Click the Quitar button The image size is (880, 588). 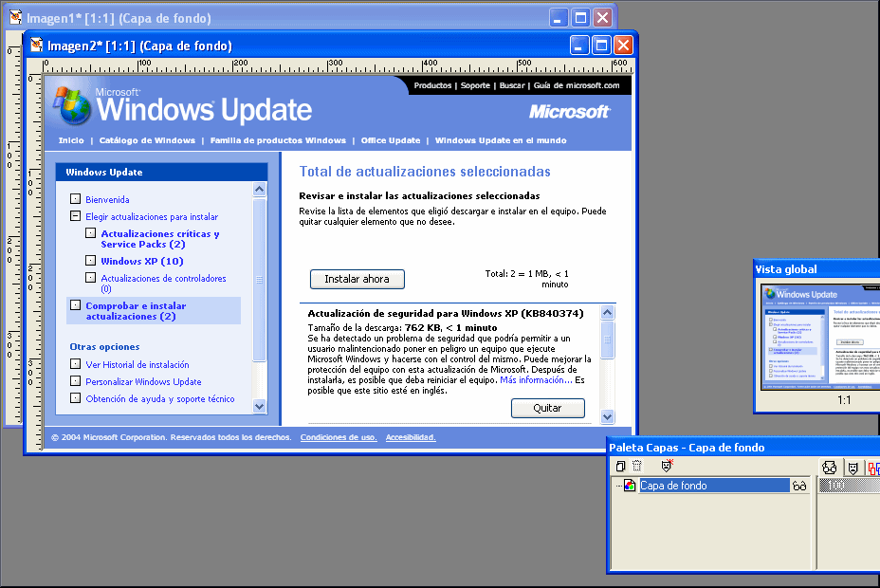tap(547, 408)
